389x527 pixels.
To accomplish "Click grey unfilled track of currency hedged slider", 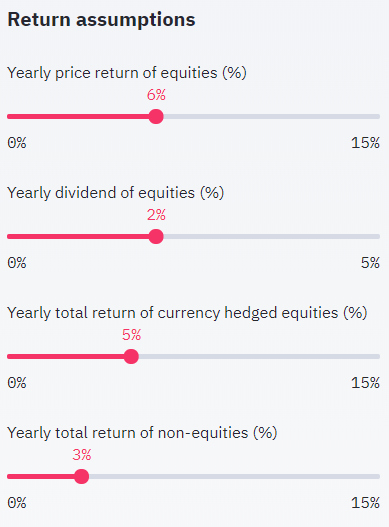I will (x=259, y=356).
